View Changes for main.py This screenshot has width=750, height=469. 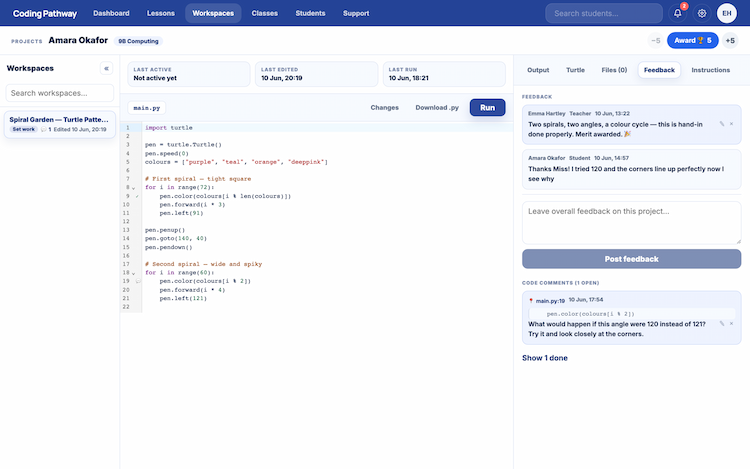pyautogui.click(x=385, y=108)
